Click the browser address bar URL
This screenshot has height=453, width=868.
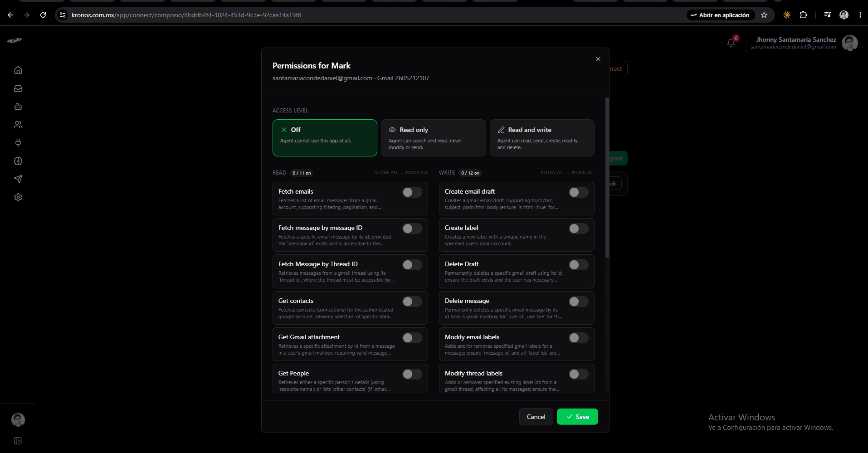186,15
